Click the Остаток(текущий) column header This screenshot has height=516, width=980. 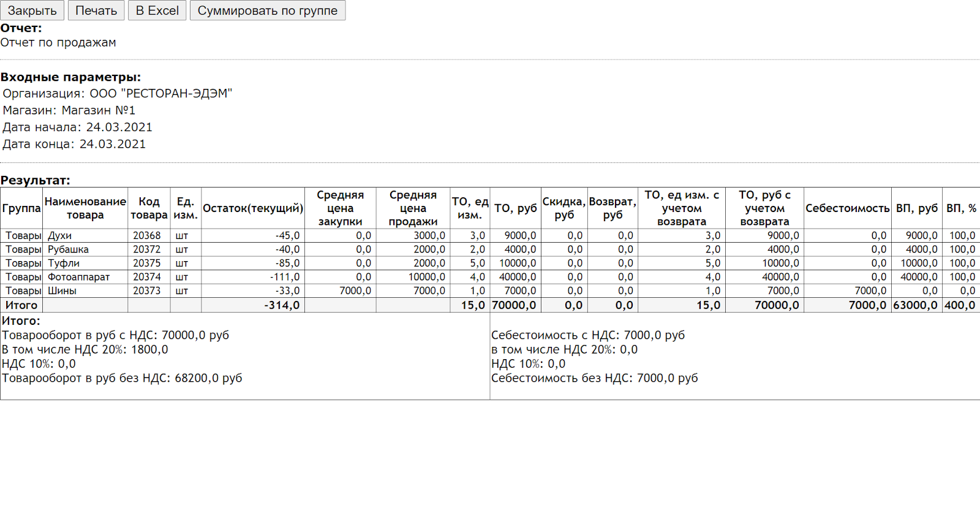(252, 208)
